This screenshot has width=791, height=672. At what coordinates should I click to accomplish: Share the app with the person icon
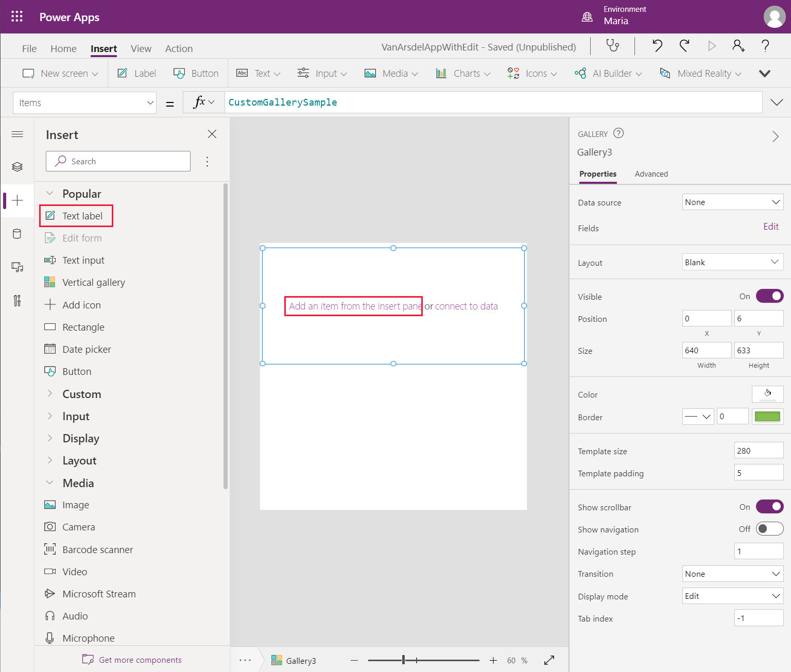(738, 46)
